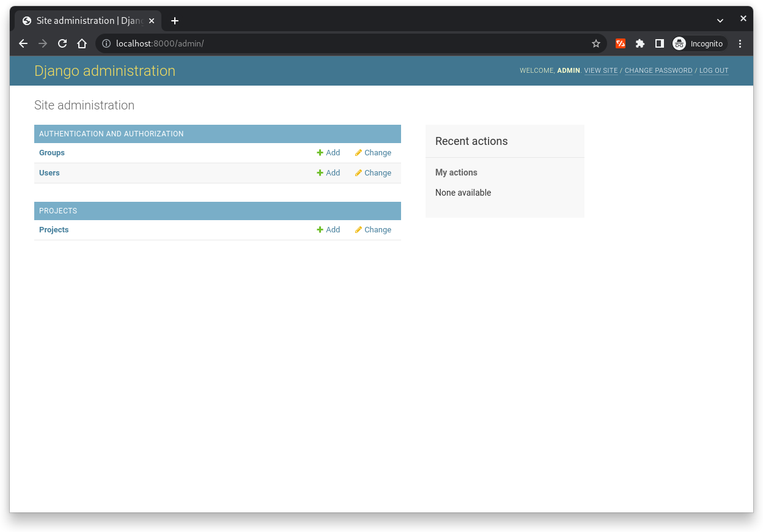Select the Site administration browser tab
Image resolution: width=763 pixels, height=532 pixels.
(x=88, y=21)
